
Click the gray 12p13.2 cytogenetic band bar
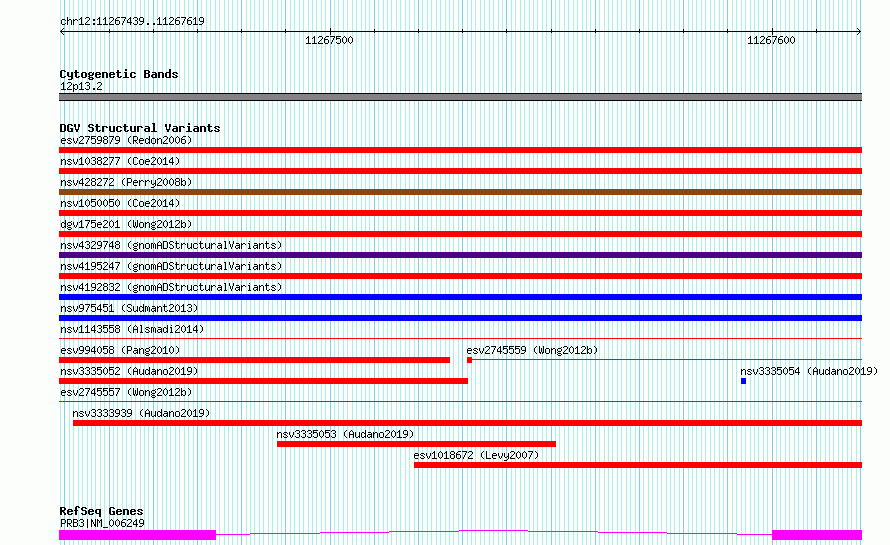coord(460,97)
